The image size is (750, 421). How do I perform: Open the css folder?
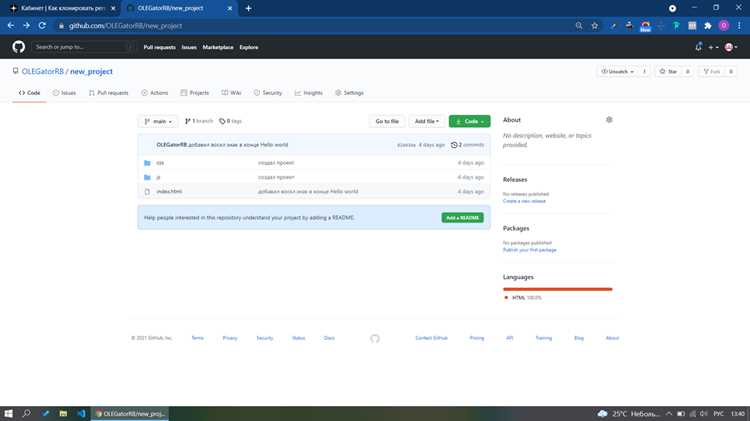click(x=160, y=163)
